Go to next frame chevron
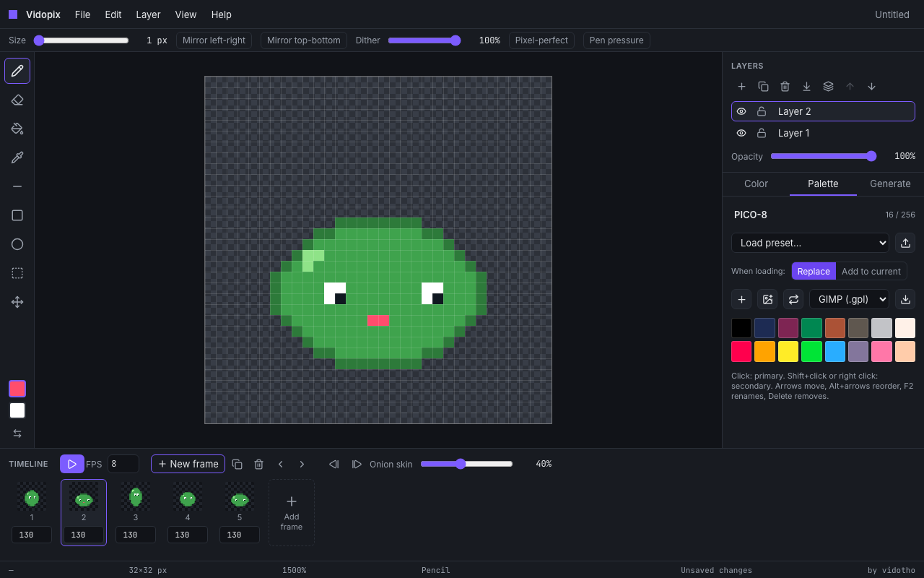The height and width of the screenshot is (578, 924). 302,464
